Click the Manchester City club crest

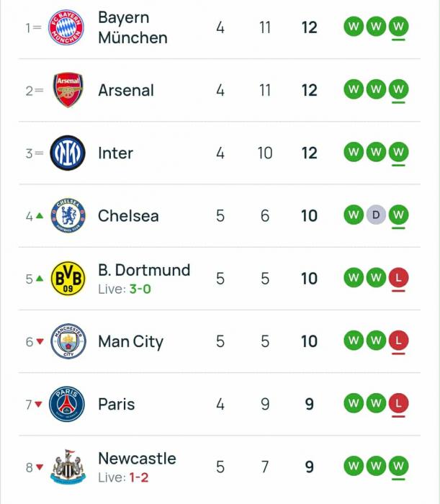pyautogui.click(x=68, y=341)
